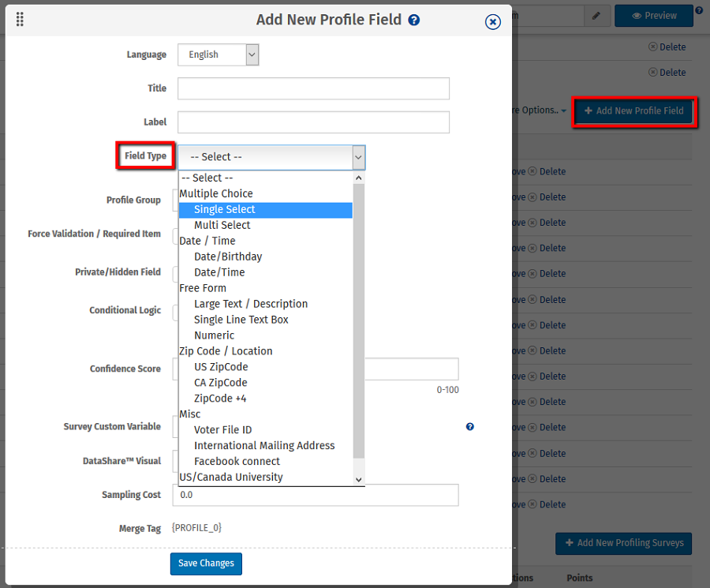Click the dropdown list scrollbar up arrow
The image size is (710, 588).
(359, 178)
